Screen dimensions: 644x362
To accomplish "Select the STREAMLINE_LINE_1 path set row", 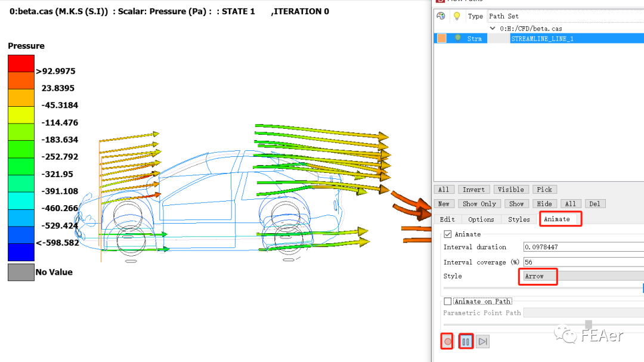I will (541, 38).
